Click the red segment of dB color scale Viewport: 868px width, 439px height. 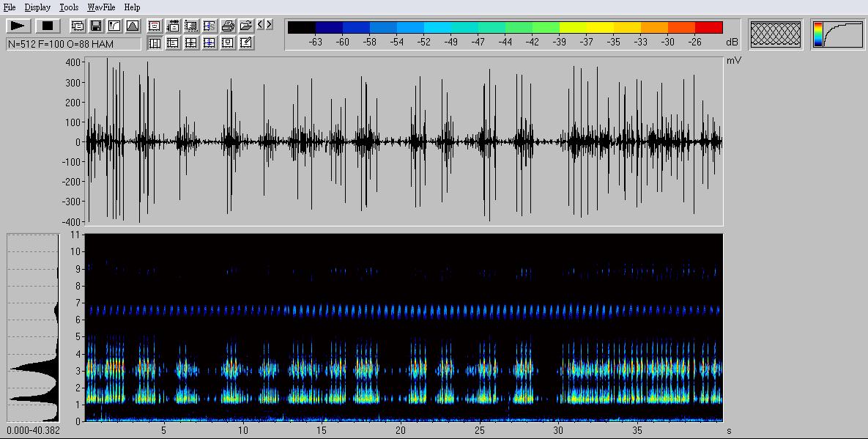[708, 28]
